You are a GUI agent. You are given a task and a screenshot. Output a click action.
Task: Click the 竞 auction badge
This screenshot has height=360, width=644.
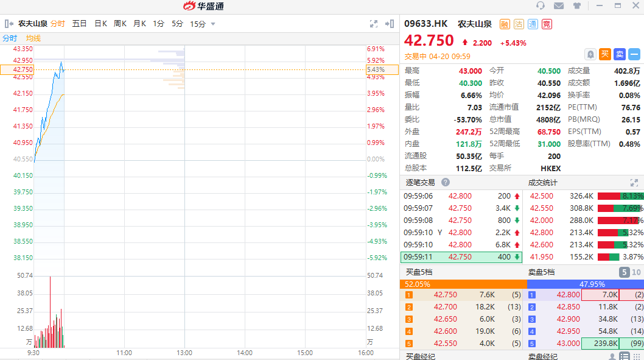(546, 24)
